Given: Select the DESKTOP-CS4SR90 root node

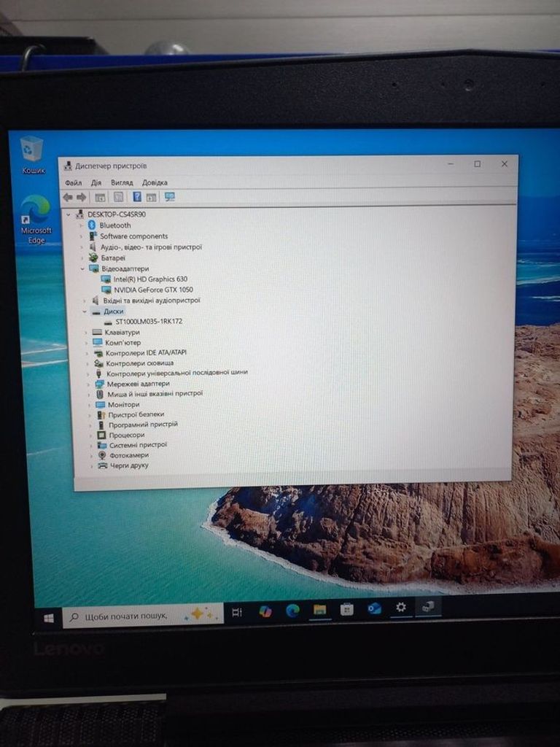Looking at the screenshot, I should point(116,214).
